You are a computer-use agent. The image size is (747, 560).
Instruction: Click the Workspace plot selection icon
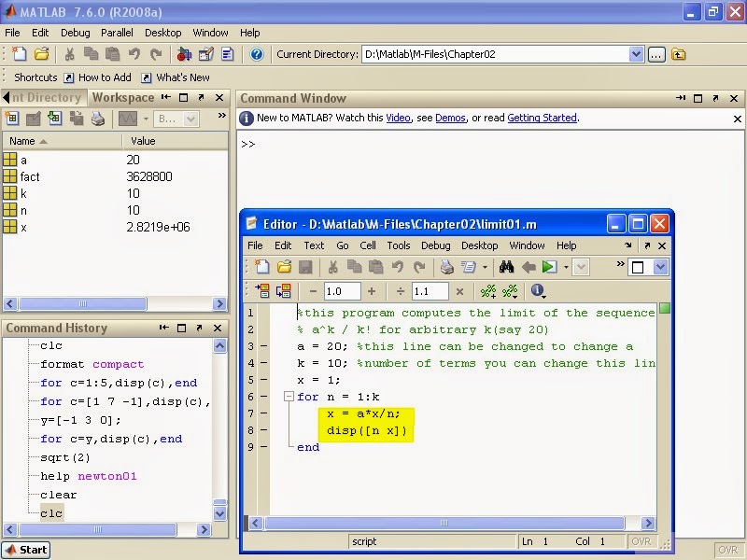pos(128,119)
